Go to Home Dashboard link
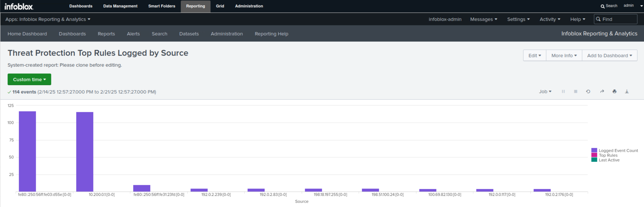This screenshot has height=207, width=644. click(27, 34)
